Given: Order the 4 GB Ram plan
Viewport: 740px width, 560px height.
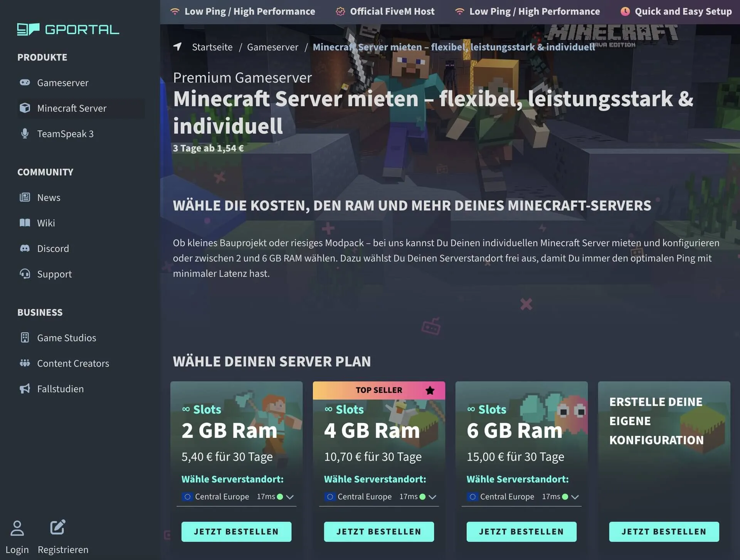Looking at the screenshot, I should tap(379, 531).
